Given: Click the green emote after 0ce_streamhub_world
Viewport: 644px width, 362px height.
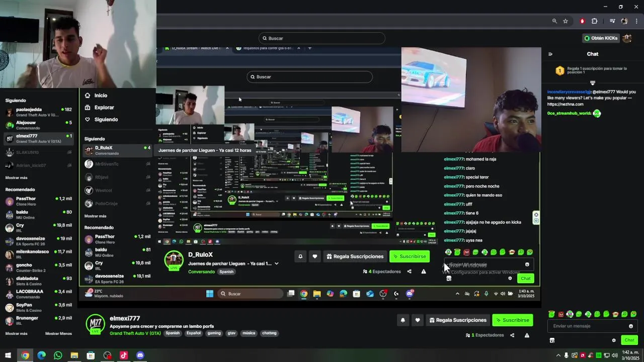Looking at the screenshot, I should pyautogui.click(x=597, y=114).
